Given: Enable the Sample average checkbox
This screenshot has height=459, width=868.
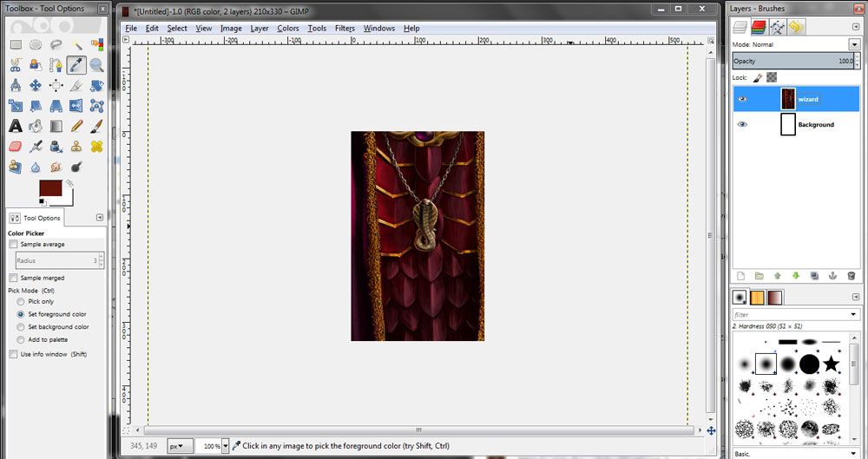Looking at the screenshot, I should tap(13, 244).
